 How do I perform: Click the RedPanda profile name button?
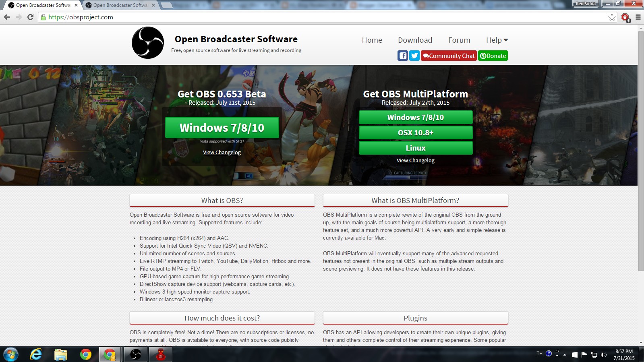(x=586, y=4)
